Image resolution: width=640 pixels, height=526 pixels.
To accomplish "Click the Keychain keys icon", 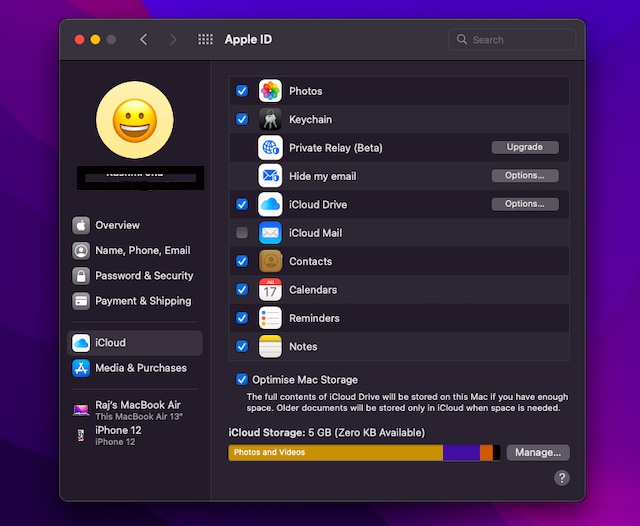I will [270, 119].
